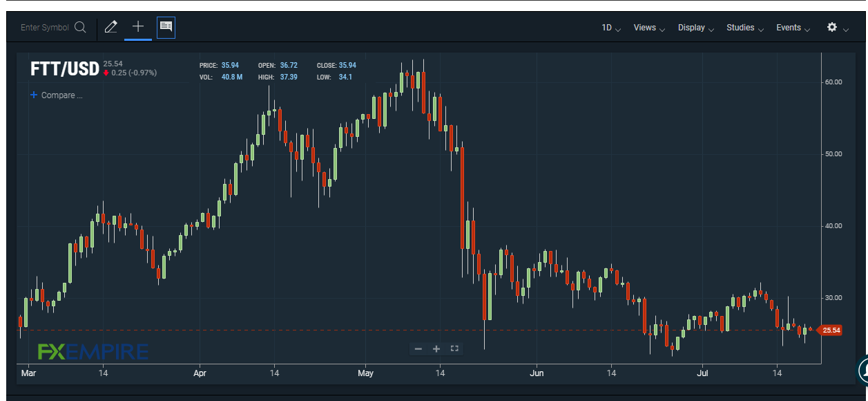Image resolution: width=868 pixels, height=401 pixels.
Task: Click the FX Empire logo
Action: 93,352
